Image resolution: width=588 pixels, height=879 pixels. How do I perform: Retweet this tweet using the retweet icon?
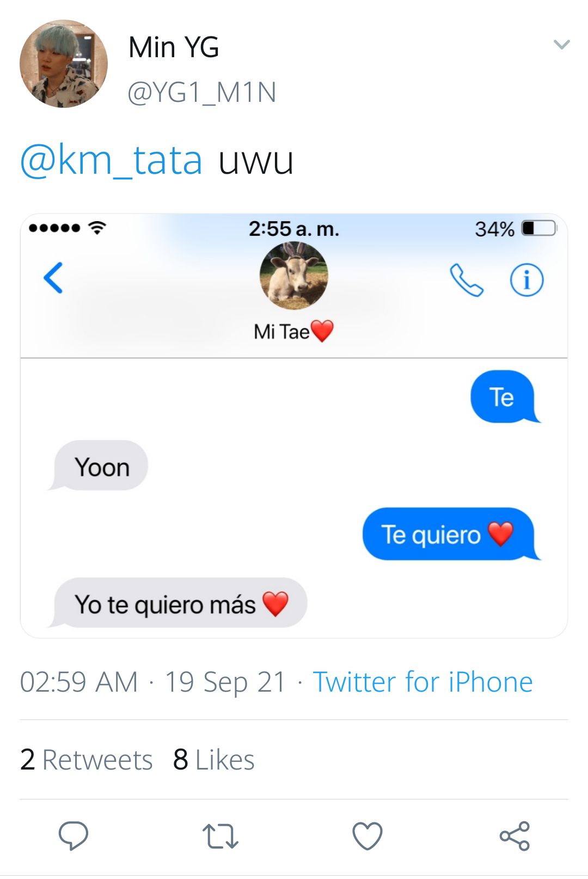click(x=220, y=837)
